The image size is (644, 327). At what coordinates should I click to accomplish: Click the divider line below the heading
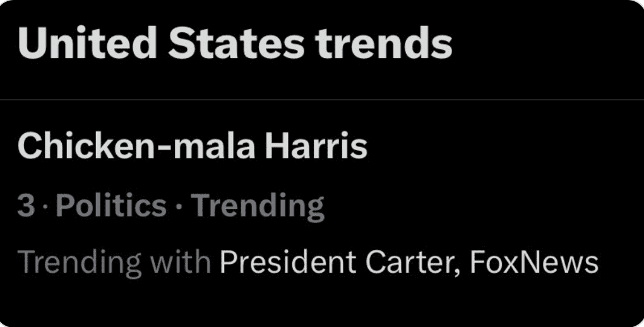tap(322, 100)
